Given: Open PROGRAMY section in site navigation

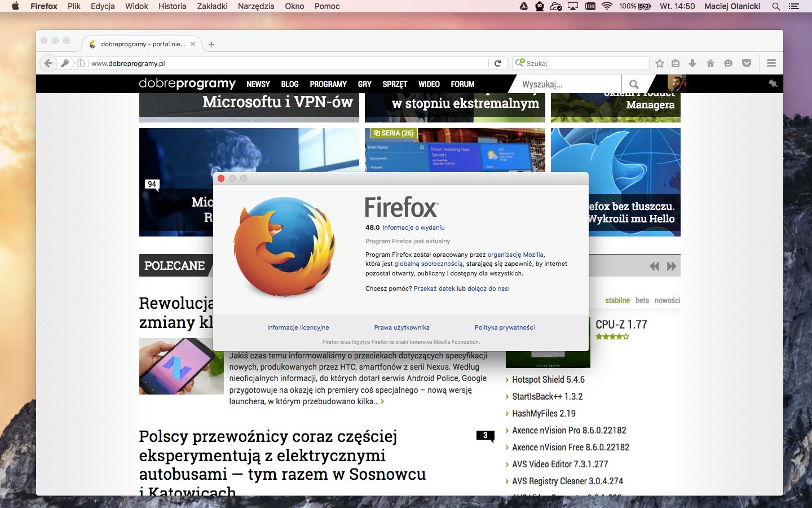Looking at the screenshot, I should coord(328,84).
